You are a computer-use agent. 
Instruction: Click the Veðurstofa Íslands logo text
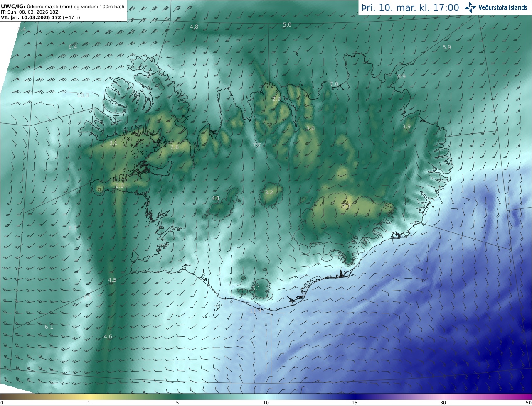[x=503, y=7]
